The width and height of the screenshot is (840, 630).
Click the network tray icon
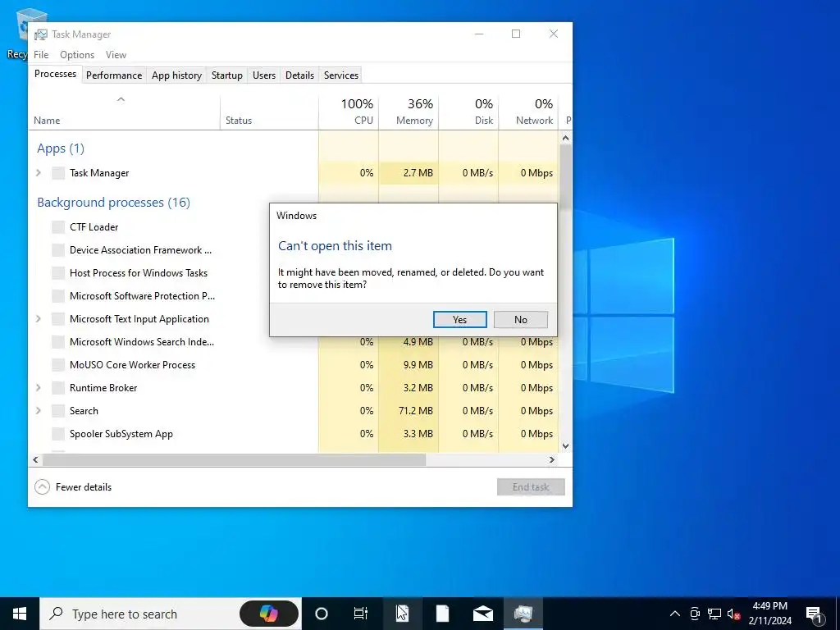coord(714,614)
